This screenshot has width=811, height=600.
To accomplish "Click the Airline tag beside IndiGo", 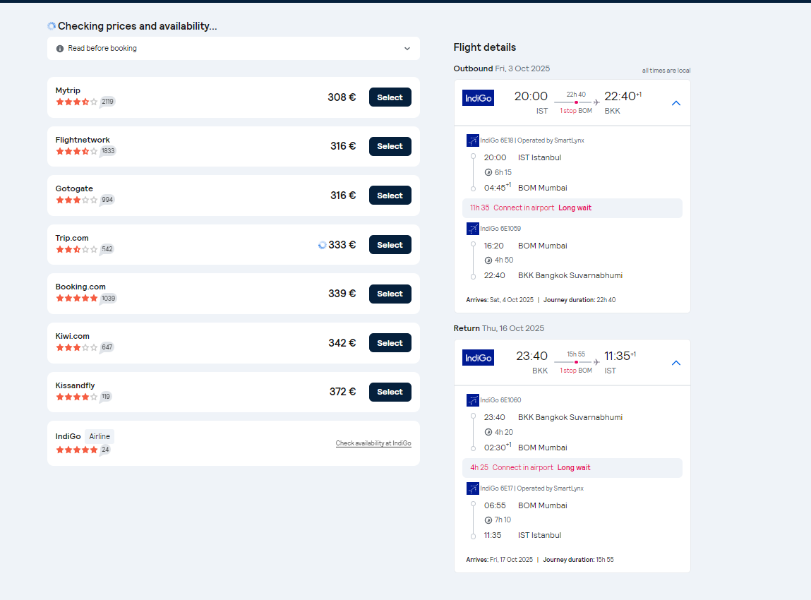I will (99, 437).
